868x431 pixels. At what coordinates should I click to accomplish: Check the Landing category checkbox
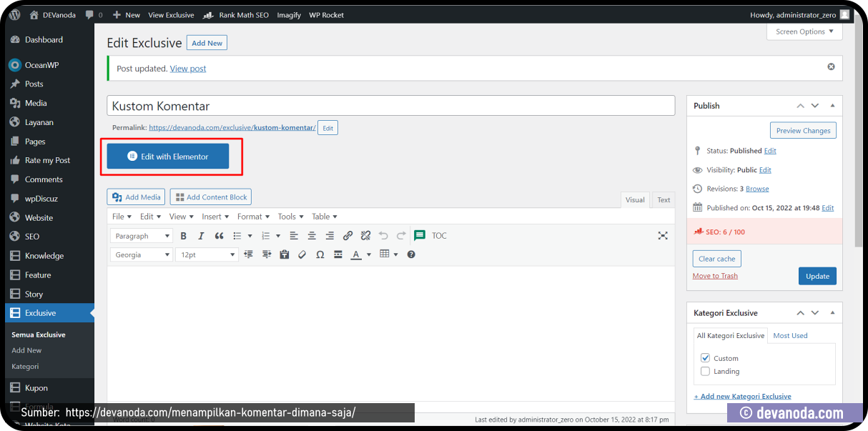coord(706,371)
